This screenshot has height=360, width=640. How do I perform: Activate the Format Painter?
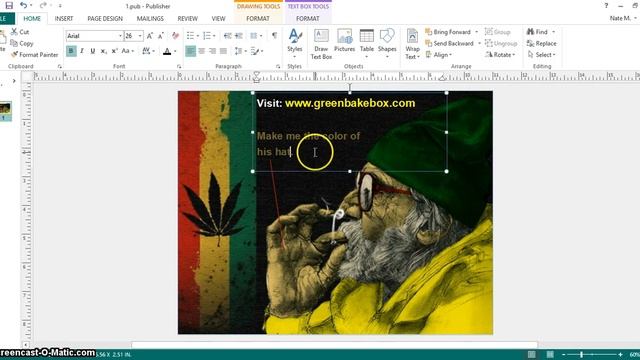tap(35, 55)
